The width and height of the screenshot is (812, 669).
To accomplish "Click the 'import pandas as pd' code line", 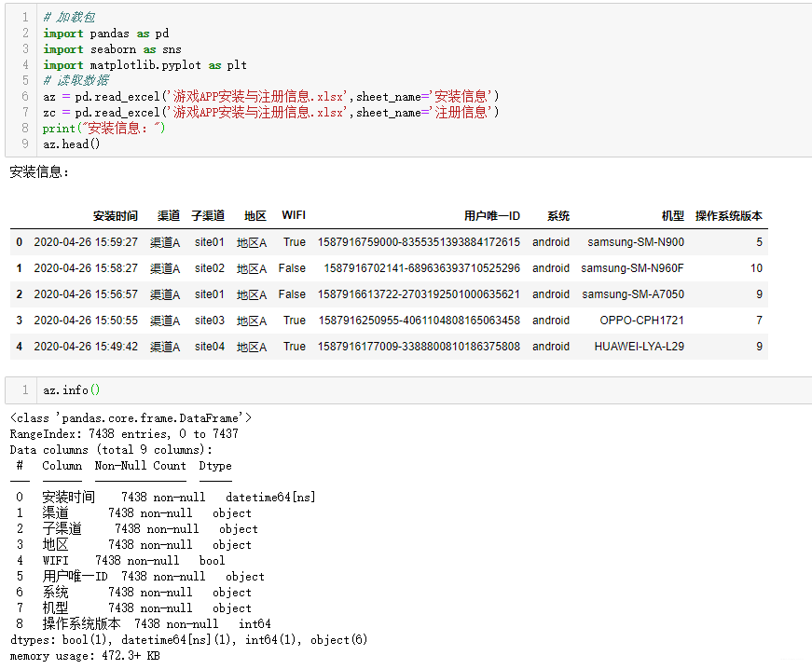I will (106, 34).
